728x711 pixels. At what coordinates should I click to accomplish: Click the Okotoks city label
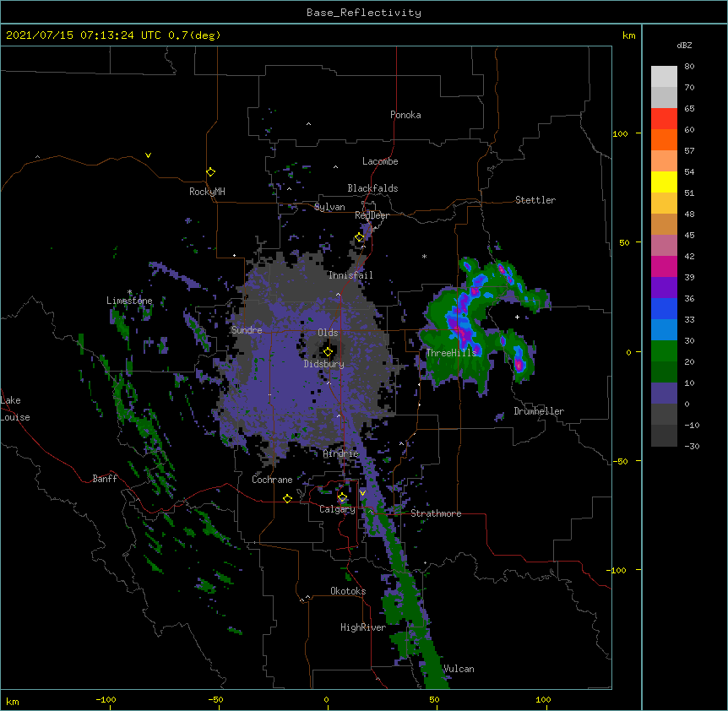(x=348, y=591)
